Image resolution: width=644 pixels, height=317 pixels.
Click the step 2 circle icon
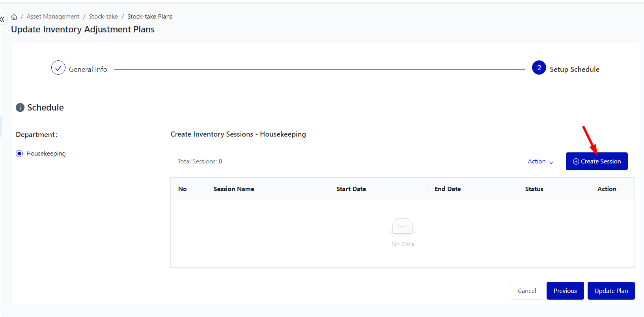coord(539,68)
